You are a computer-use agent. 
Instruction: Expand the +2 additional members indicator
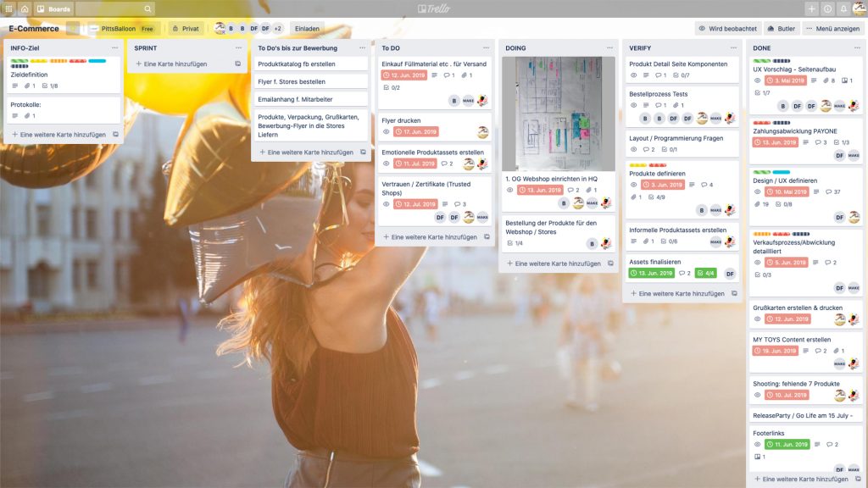click(277, 28)
